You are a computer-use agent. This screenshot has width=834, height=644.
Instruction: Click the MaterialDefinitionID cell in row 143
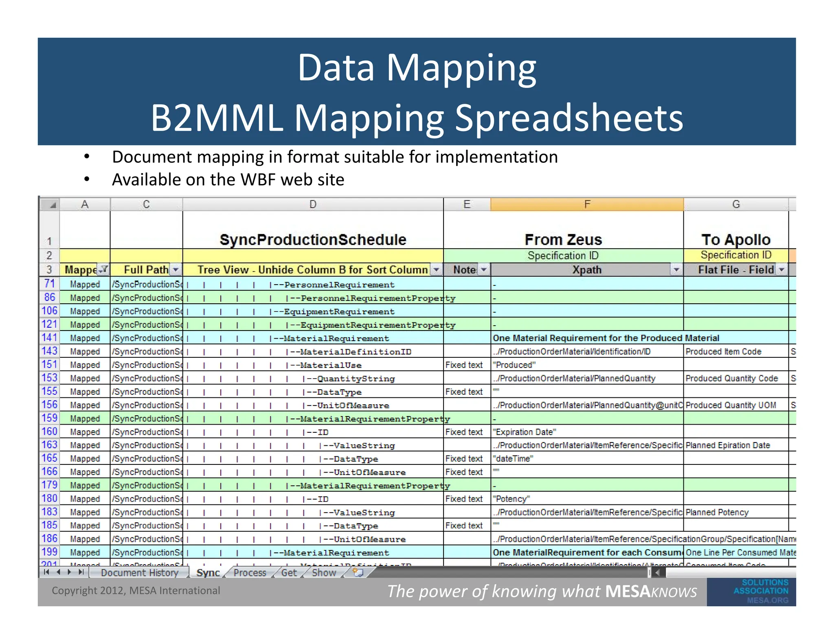pos(313,351)
